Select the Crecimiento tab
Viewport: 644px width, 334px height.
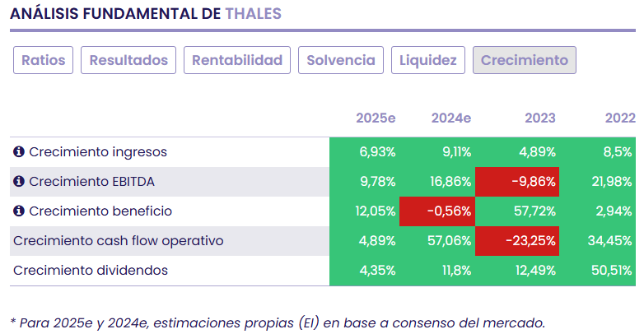pyautogui.click(x=525, y=60)
